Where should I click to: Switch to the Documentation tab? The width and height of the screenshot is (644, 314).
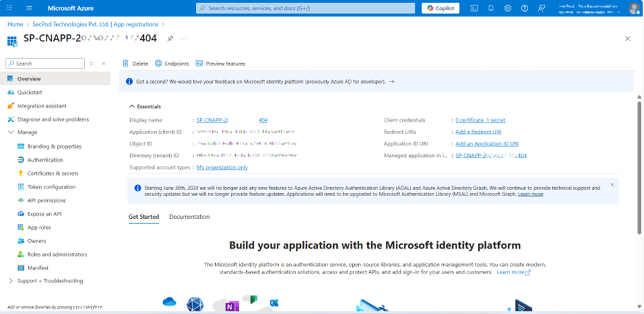[x=189, y=217]
